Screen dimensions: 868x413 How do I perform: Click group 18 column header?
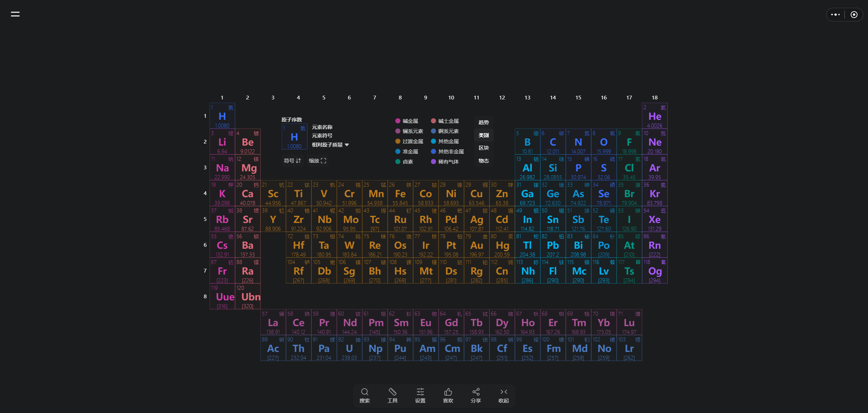[655, 97]
